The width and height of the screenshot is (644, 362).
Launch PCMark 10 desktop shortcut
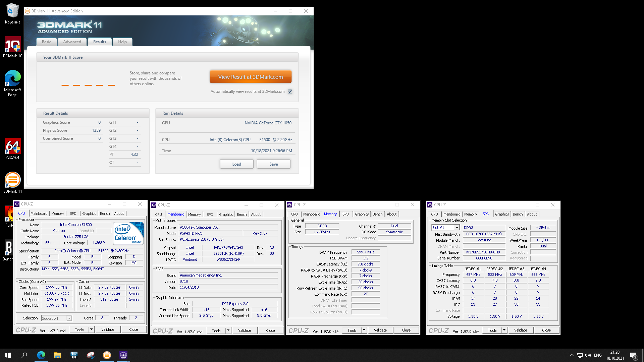click(x=13, y=47)
